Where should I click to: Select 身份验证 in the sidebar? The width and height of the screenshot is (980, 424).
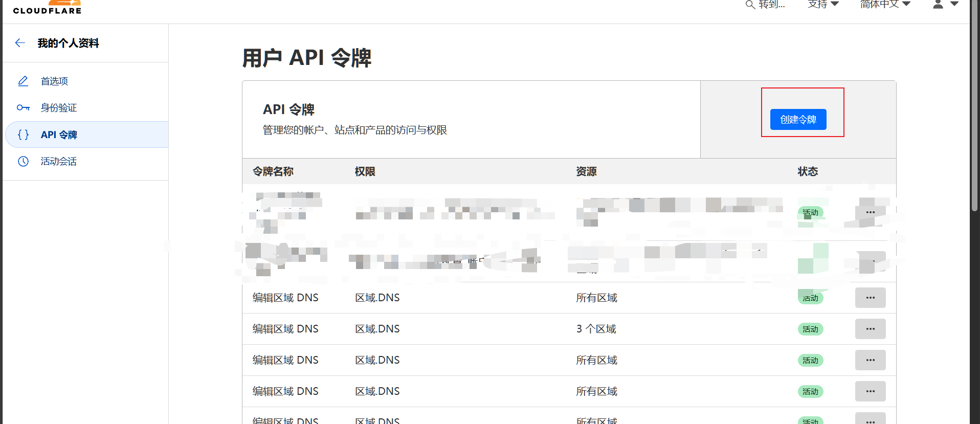click(58, 108)
